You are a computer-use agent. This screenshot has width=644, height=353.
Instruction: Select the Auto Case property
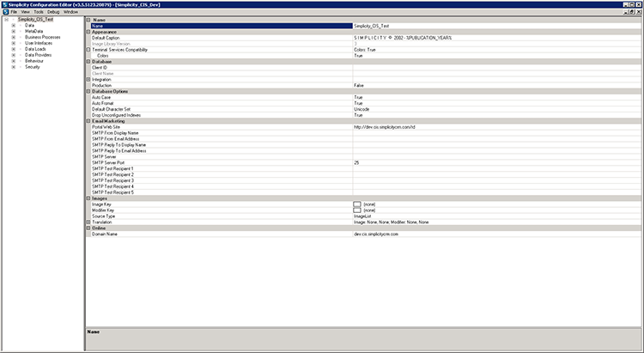(222, 97)
